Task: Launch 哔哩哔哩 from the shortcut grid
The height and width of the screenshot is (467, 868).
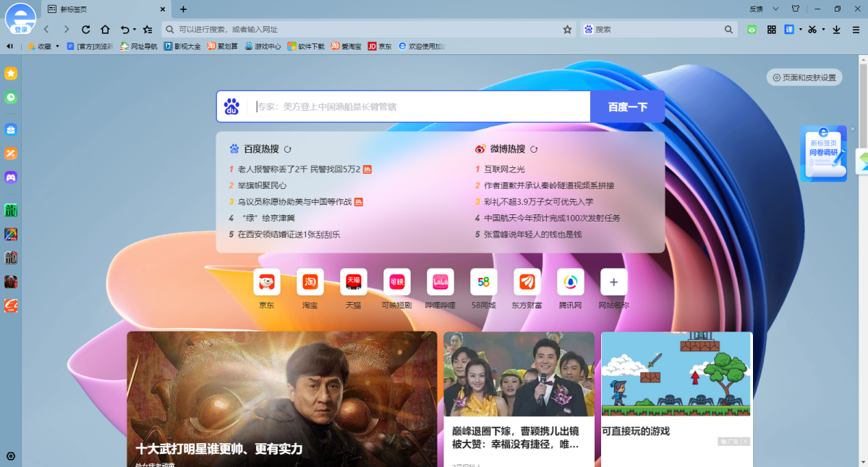Action: pos(439,282)
